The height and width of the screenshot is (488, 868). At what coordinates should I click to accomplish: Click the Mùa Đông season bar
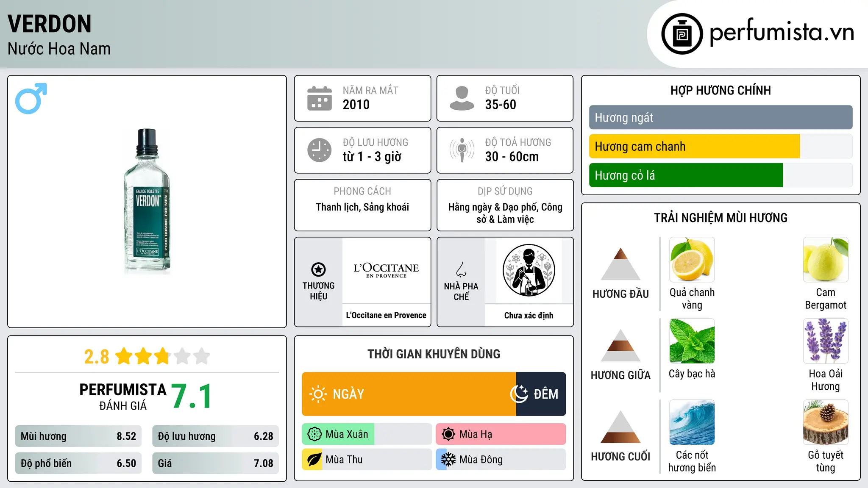pos(501,460)
